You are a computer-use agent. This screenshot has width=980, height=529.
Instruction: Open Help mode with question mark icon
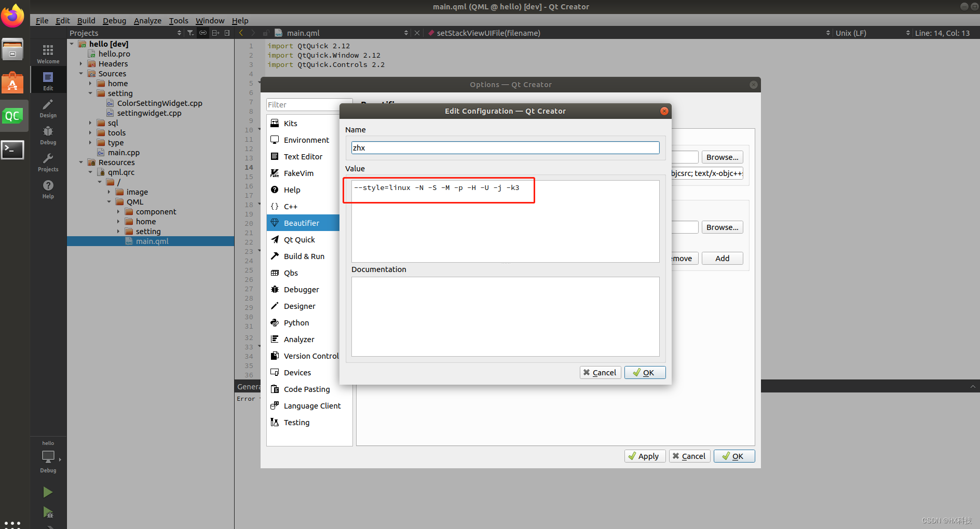48,189
